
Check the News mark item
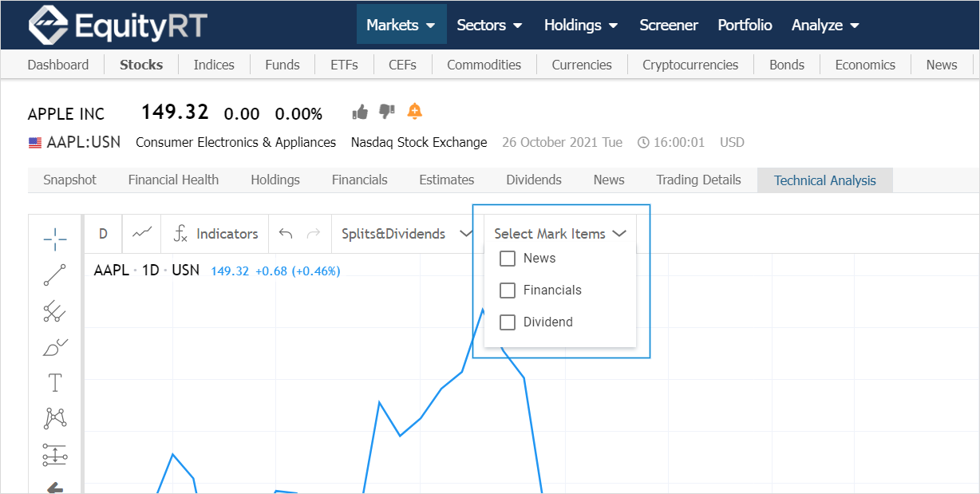coord(508,259)
